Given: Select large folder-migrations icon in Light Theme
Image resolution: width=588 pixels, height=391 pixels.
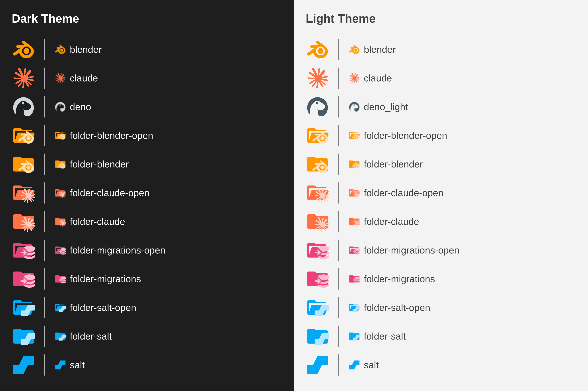Looking at the screenshot, I should [x=318, y=279].
